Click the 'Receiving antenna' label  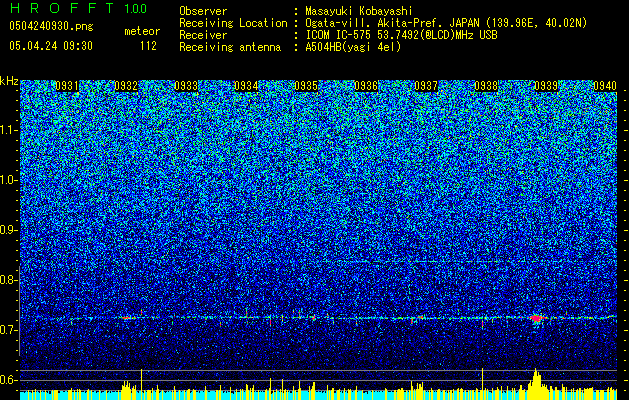click(x=230, y=47)
